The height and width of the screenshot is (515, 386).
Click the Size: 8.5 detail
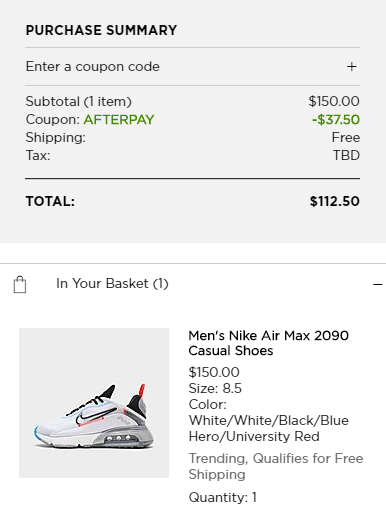pos(215,388)
